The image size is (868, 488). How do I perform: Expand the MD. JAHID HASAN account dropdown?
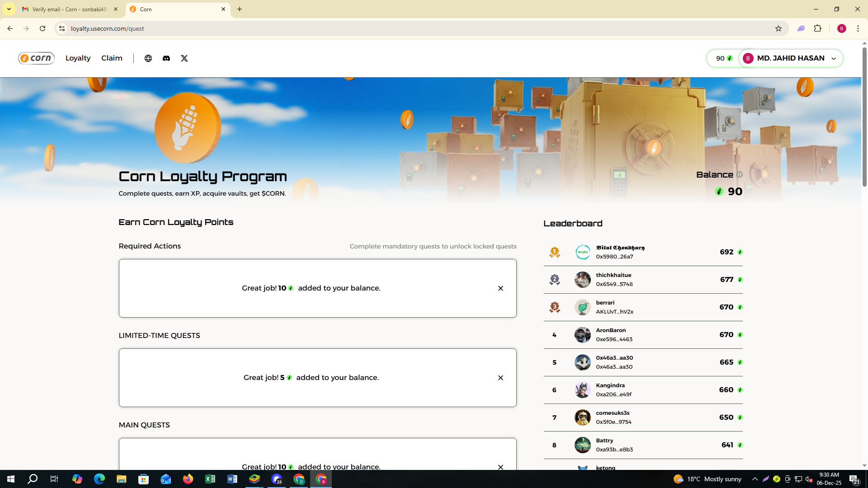pos(834,58)
